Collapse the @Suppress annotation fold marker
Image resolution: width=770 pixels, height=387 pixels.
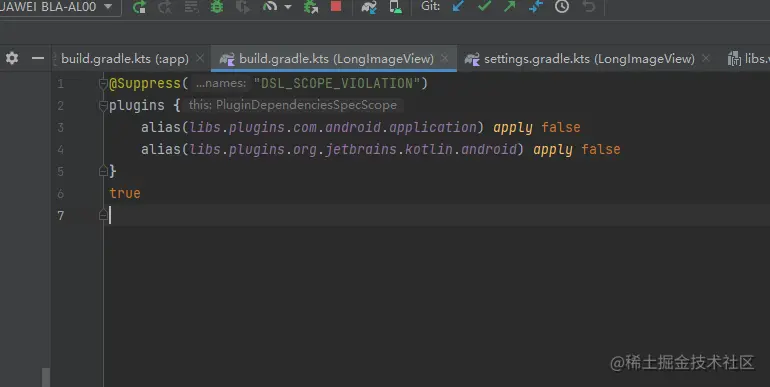[x=103, y=84]
